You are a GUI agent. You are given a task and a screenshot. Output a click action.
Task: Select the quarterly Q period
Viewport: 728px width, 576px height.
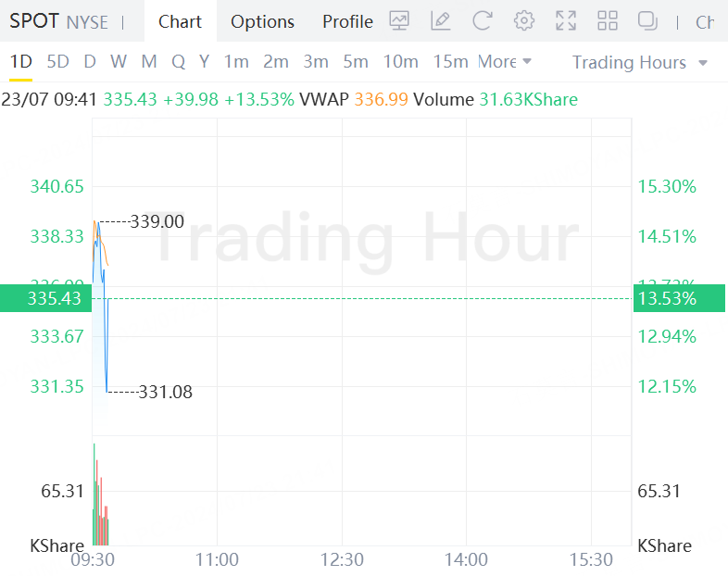coord(178,61)
